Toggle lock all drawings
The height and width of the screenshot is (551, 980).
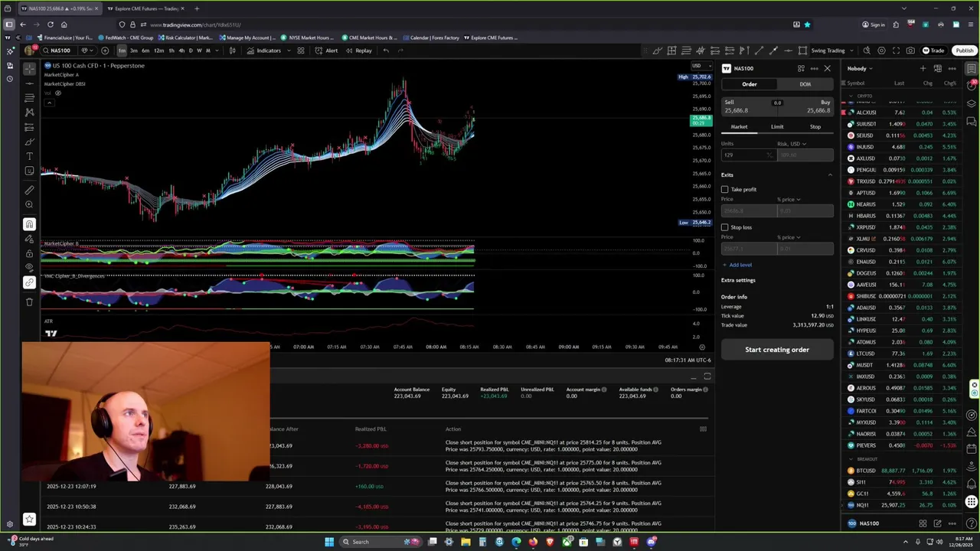(x=29, y=253)
